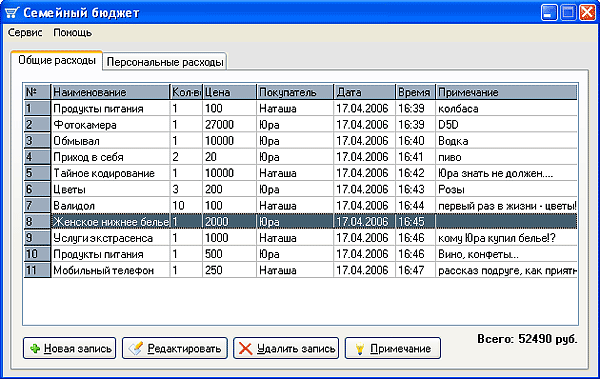Select the Тайное кодирование cell
This screenshot has width=600, height=379.
pos(110,173)
